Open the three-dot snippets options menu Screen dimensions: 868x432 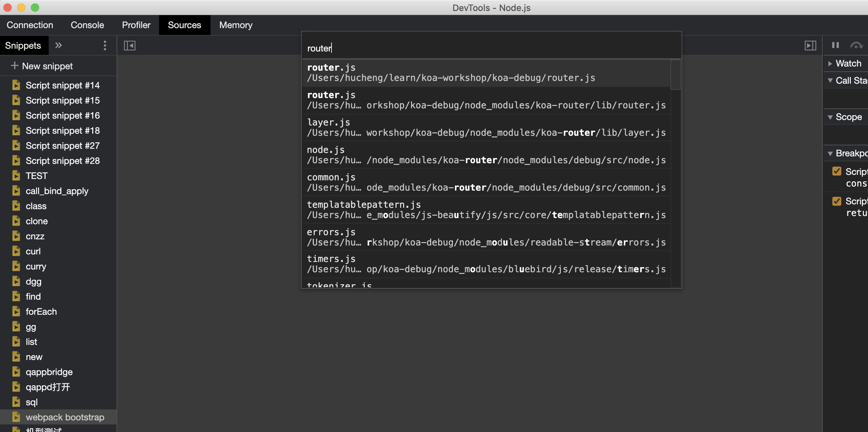(105, 46)
